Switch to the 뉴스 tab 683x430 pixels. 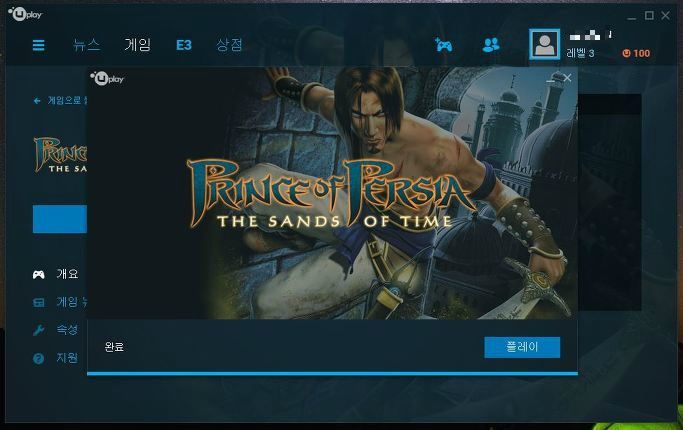click(x=86, y=45)
